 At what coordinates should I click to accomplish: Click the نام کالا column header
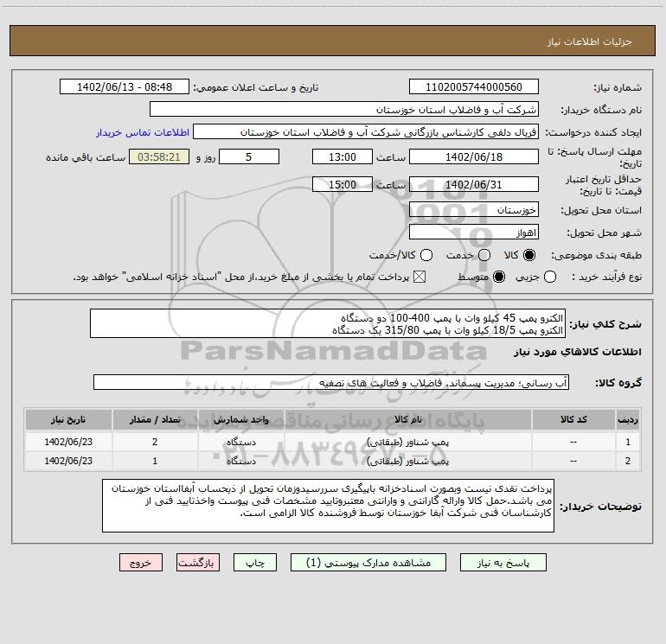407,419
